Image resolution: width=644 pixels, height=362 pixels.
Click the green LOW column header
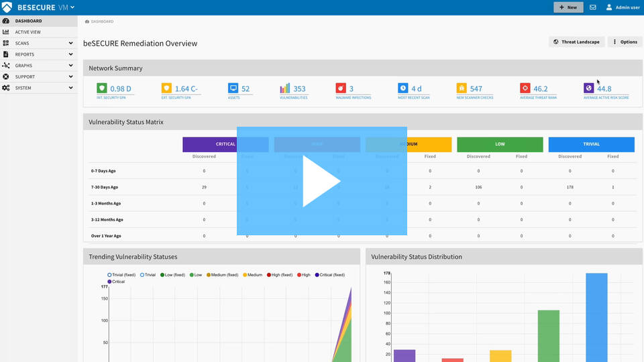tap(500, 144)
